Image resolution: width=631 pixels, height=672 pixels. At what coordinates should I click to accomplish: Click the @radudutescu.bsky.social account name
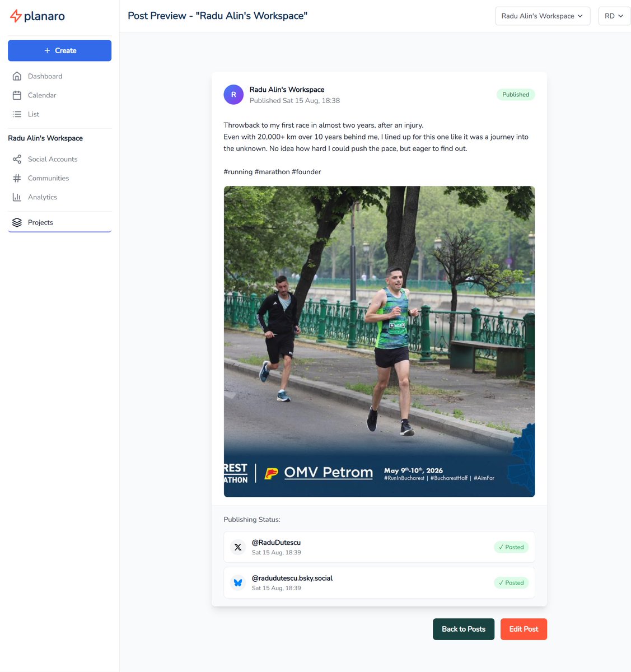pyautogui.click(x=292, y=578)
